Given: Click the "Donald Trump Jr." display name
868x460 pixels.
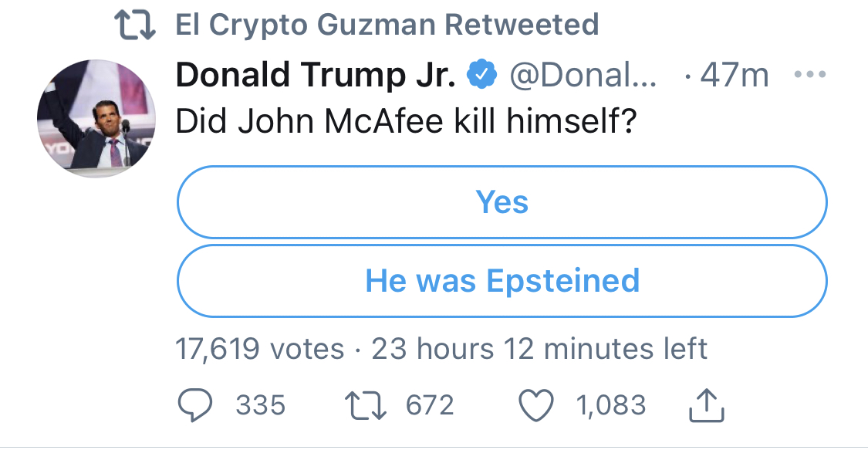Looking at the screenshot, I should coord(316,76).
